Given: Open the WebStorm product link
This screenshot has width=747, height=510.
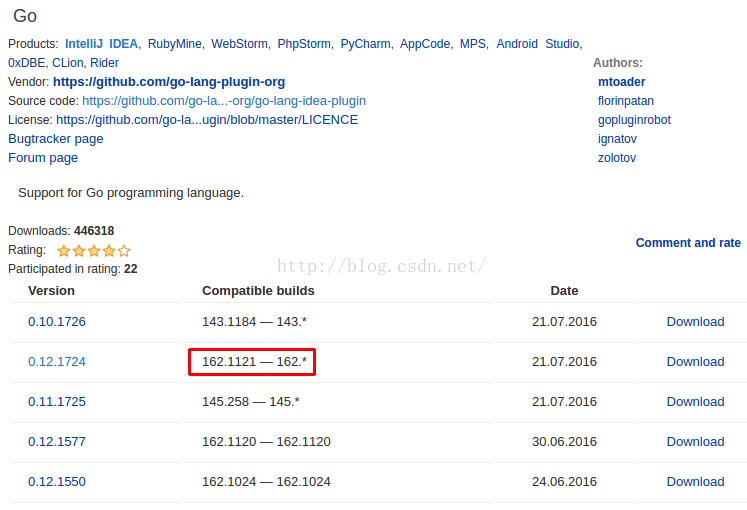Looking at the screenshot, I should click(x=239, y=44).
